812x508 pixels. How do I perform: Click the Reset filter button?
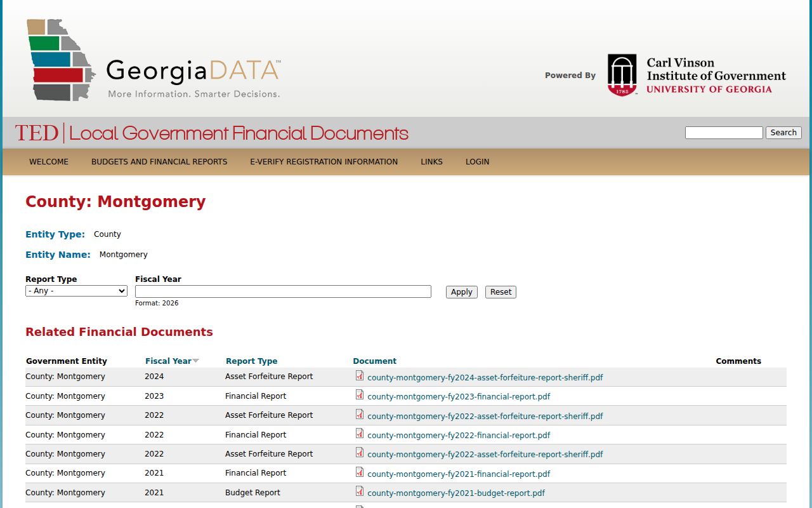point(501,292)
